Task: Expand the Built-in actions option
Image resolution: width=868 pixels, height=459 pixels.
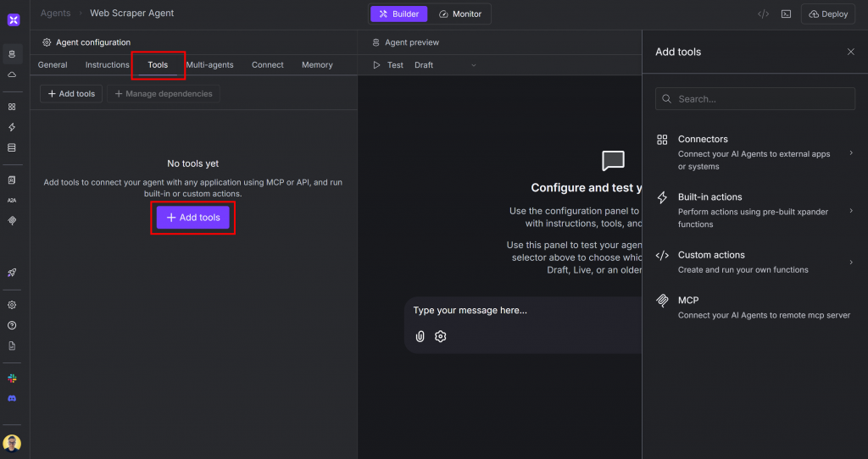Action: coord(754,210)
